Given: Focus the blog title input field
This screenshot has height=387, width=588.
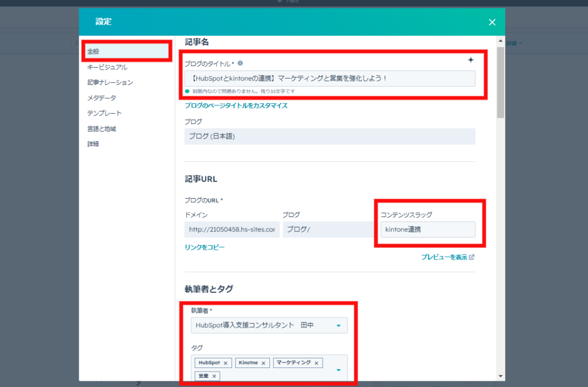Looking at the screenshot, I should (x=330, y=78).
